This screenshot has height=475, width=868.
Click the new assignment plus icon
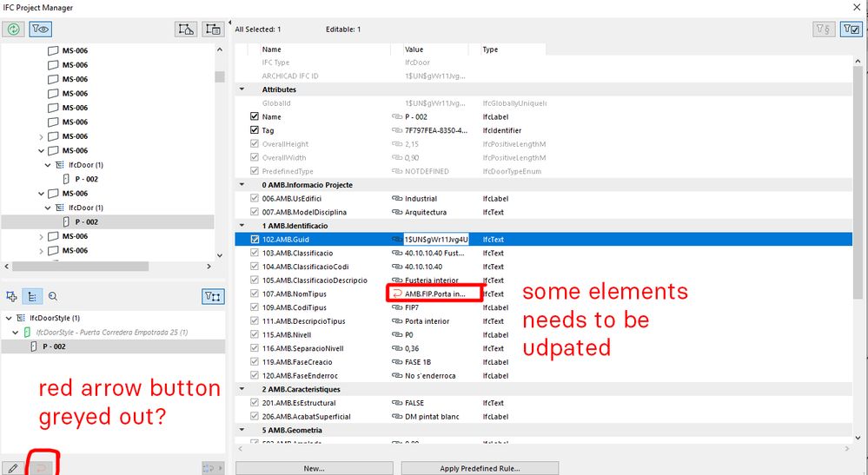tap(11, 296)
